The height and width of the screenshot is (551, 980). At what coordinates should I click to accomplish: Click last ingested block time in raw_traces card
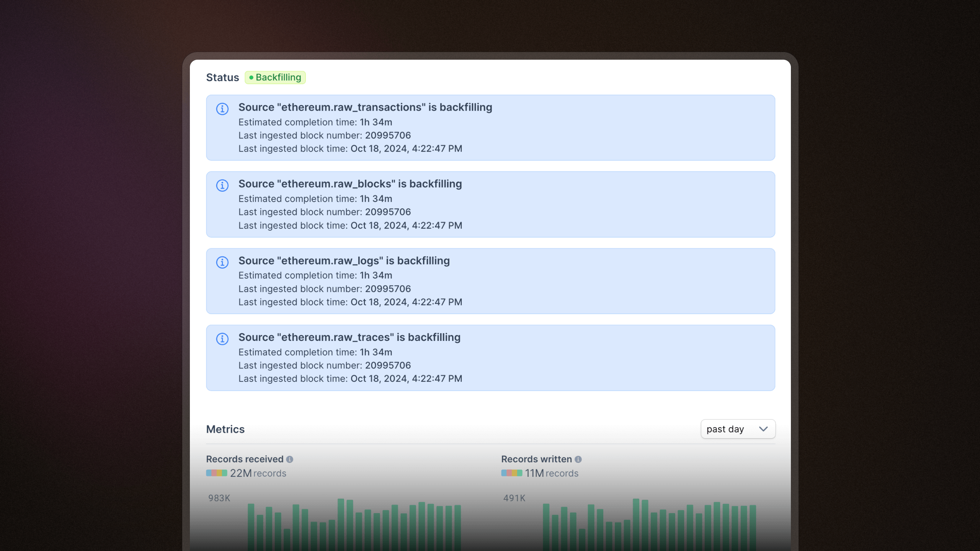tap(350, 378)
